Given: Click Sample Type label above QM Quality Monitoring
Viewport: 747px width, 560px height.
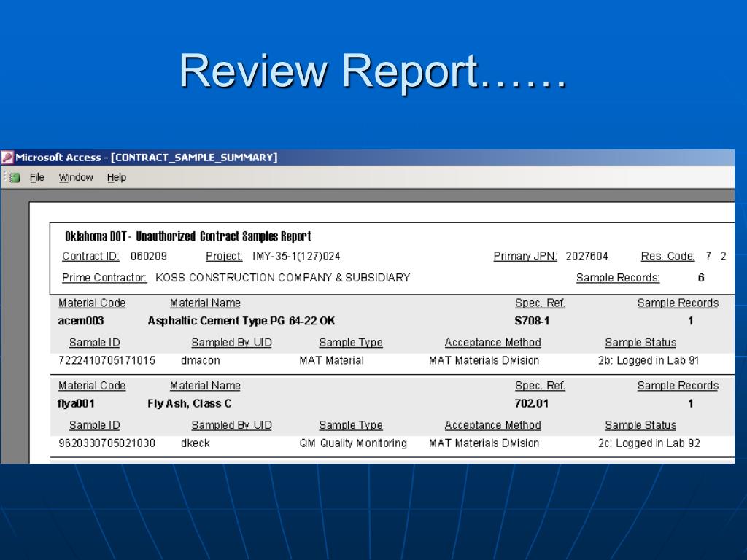Looking at the screenshot, I should tap(351, 425).
